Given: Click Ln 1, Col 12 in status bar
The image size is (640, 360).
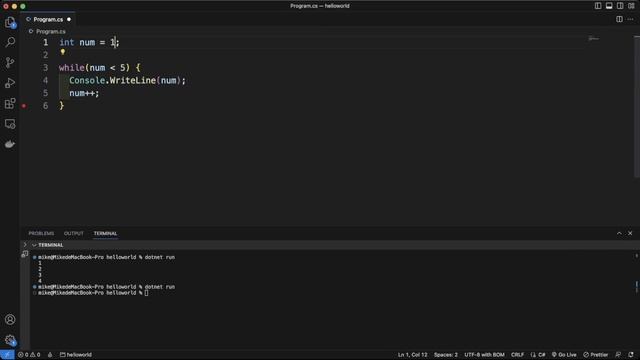Looking at the screenshot, I should (412, 355).
